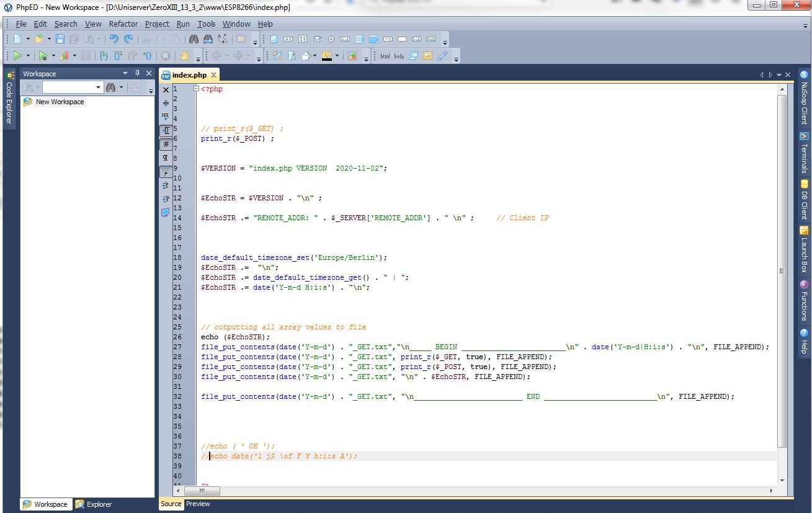Open the Open-file dropdown arrow

tap(49, 39)
